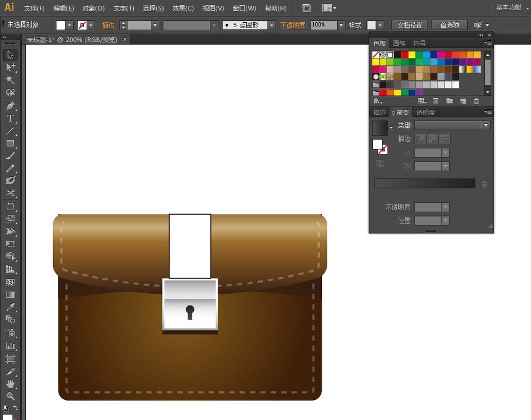Open the swatch libraries menu
Screen dimensions: 531x420
coord(378,101)
